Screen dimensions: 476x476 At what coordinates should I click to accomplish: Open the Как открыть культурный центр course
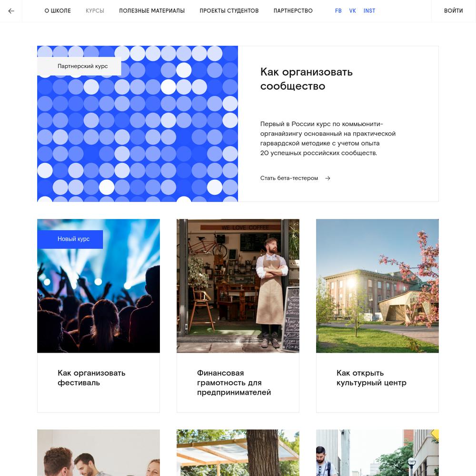coord(371,377)
